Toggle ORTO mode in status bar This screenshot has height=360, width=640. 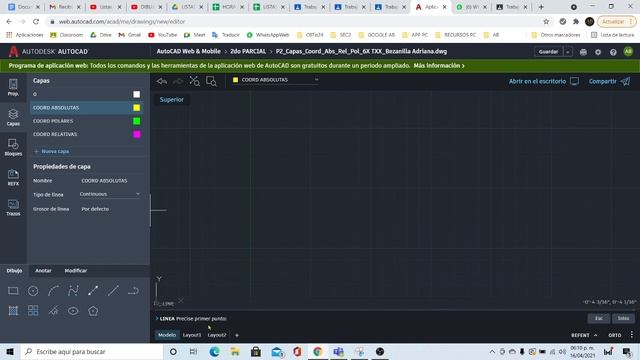pyautogui.click(x=615, y=335)
